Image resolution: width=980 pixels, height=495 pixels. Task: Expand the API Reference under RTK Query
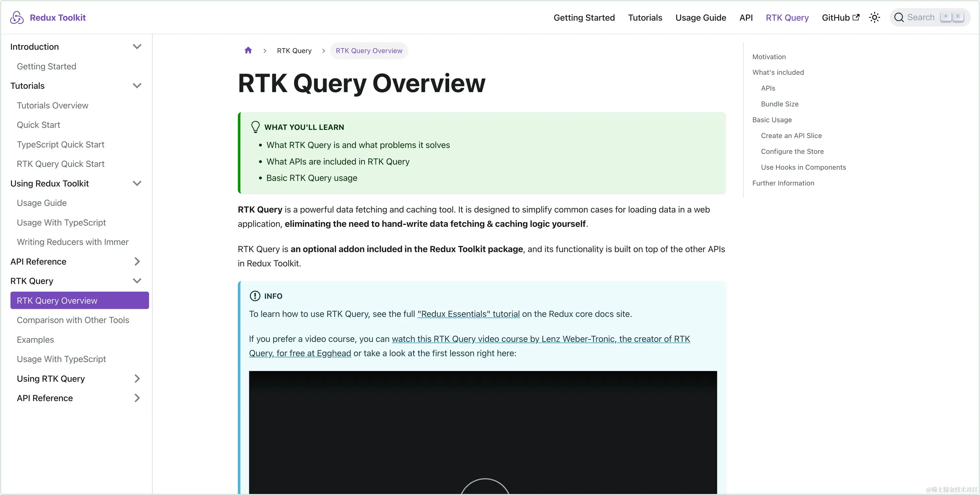tap(137, 398)
